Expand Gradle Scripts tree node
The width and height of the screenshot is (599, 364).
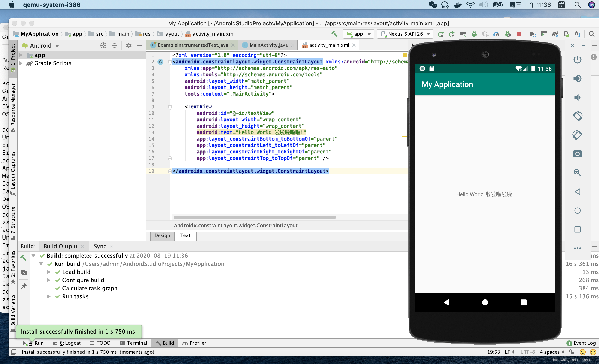click(x=21, y=63)
